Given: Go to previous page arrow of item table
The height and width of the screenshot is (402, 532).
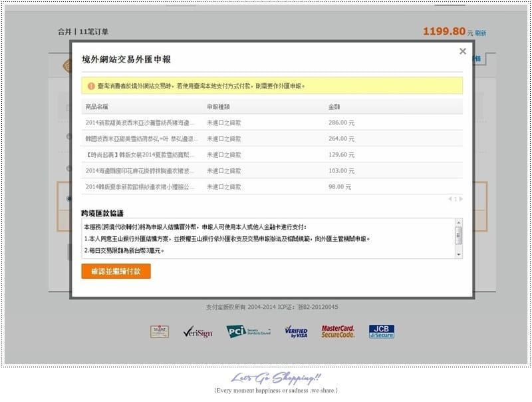Looking at the screenshot, I should pyautogui.click(x=450, y=199).
